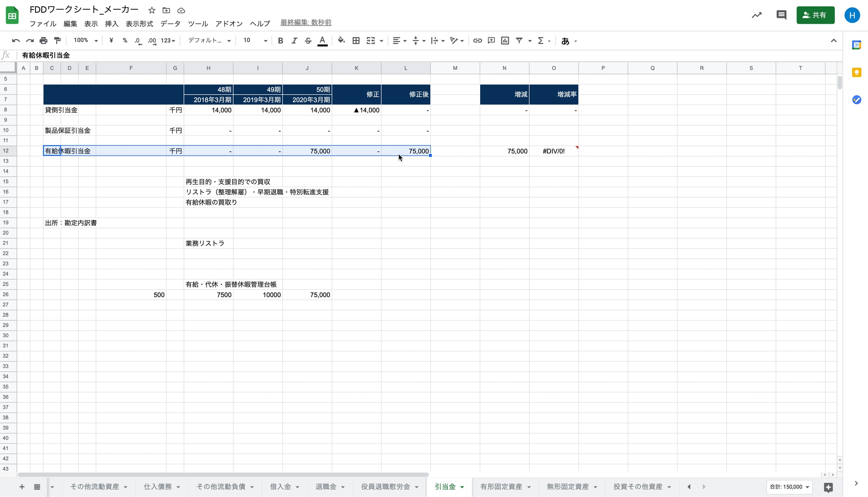Open the データ menu
868x497 pixels.
[x=170, y=23]
